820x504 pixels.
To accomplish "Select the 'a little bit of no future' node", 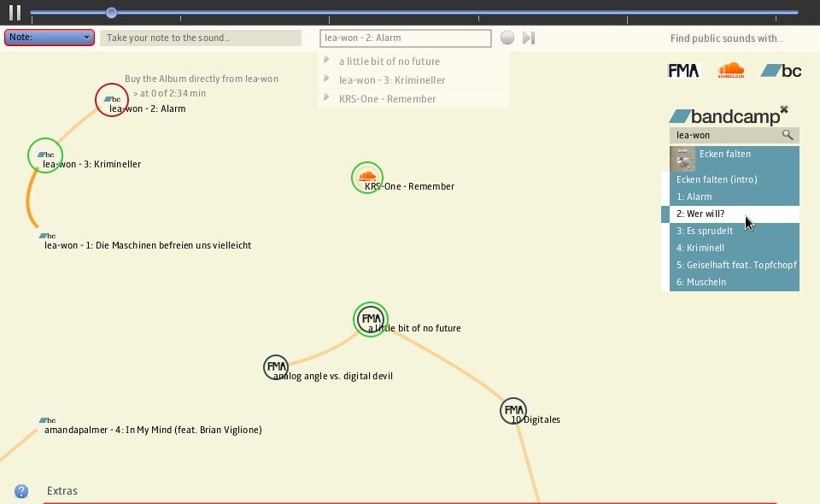I will pyautogui.click(x=371, y=319).
